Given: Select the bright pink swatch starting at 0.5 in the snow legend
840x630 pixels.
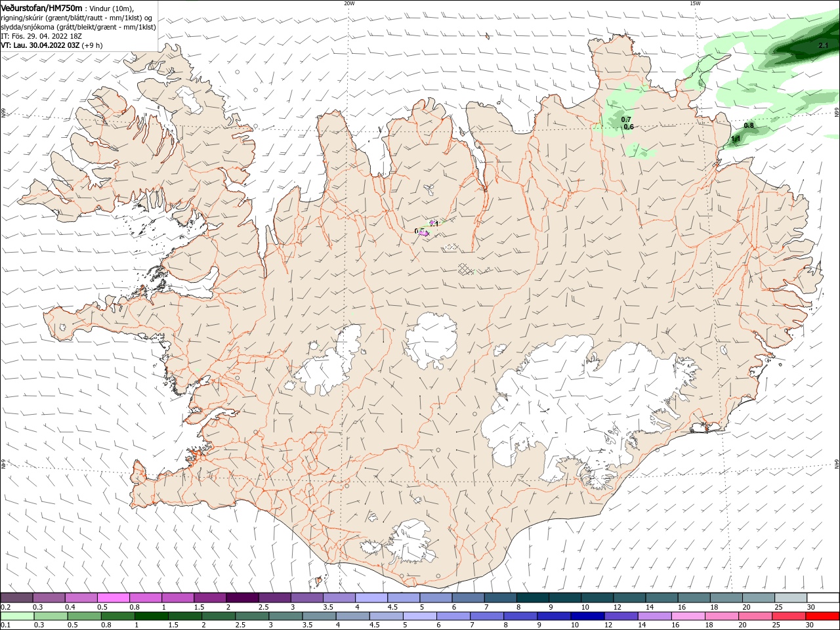Looking at the screenshot, I should (x=113, y=598).
